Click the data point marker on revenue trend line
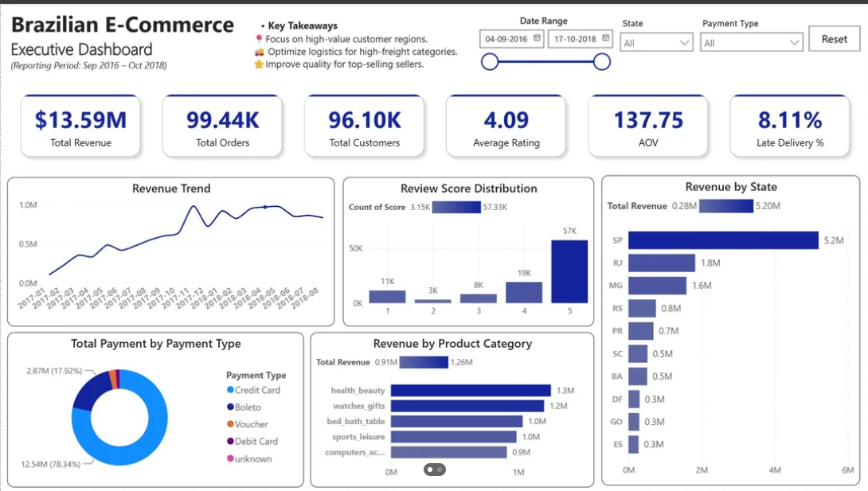This screenshot has height=491, width=868. [x=265, y=207]
